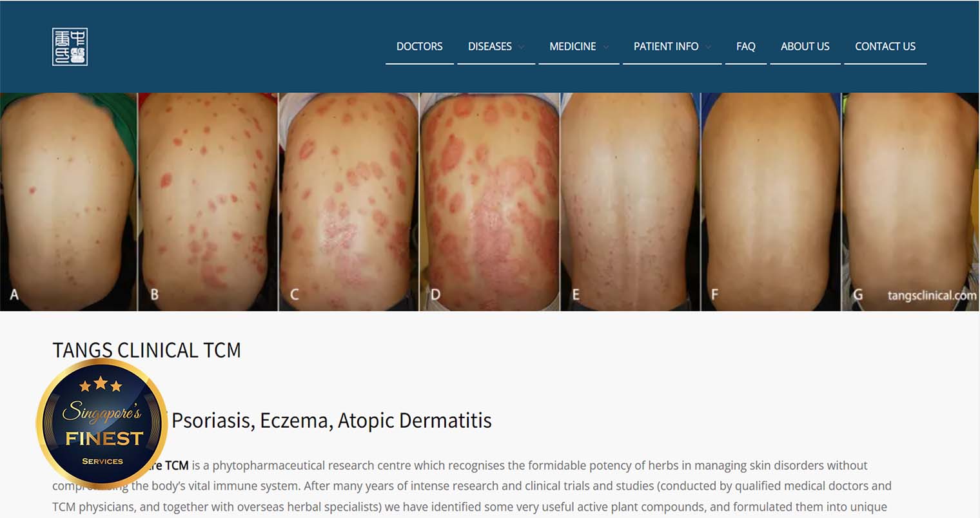Screen dimensions: 980x518
Task: Open the Contact Us page
Action: pyautogui.click(x=885, y=46)
